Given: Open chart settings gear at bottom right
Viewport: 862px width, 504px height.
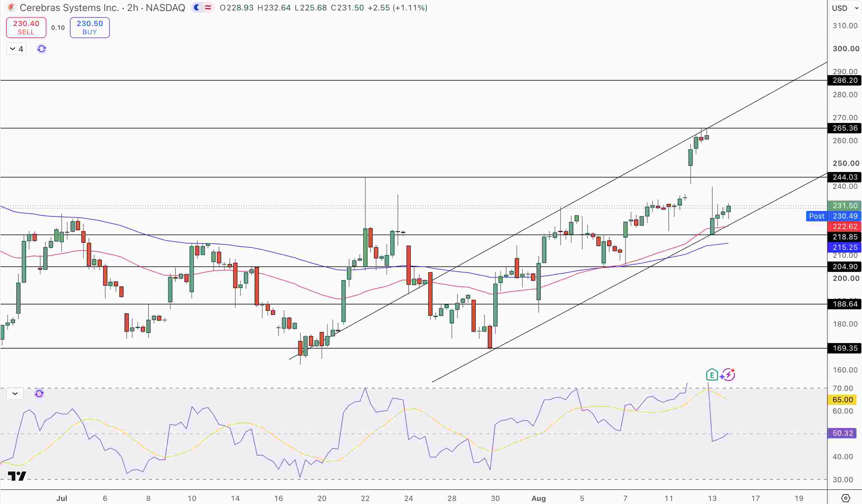Looking at the screenshot, I should [x=845, y=498].
